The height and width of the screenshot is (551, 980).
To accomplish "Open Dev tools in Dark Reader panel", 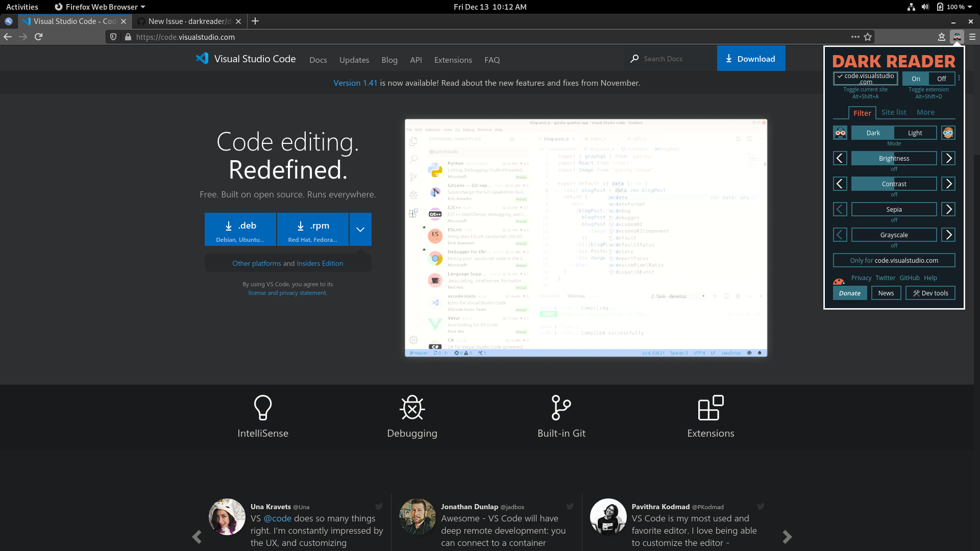I will pos(930,293).
